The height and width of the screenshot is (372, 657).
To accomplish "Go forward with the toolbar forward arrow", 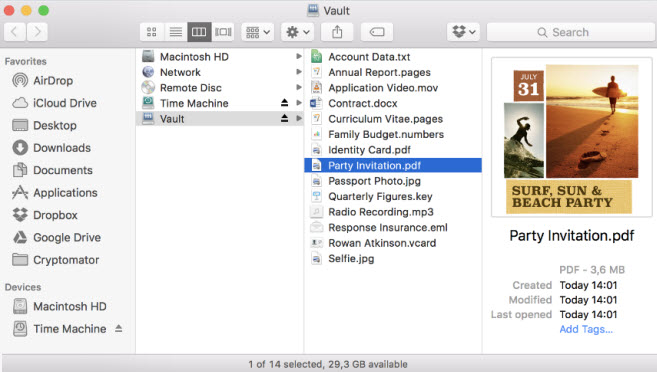I will [37, 32].
